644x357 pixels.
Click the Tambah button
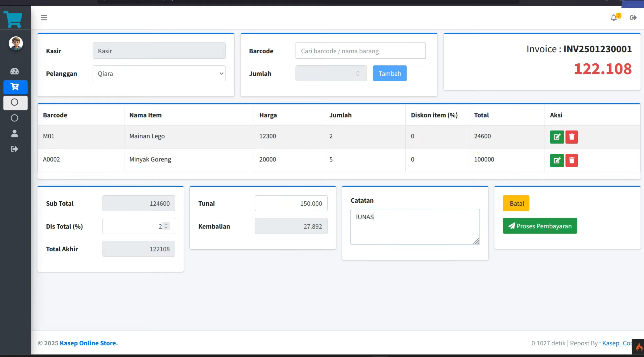[x=390, y=74]
